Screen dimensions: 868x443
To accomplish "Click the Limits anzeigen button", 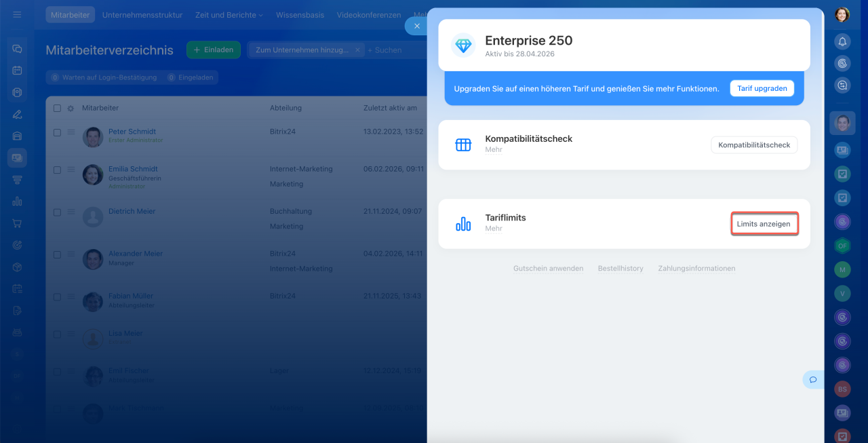I will [763, 224].
